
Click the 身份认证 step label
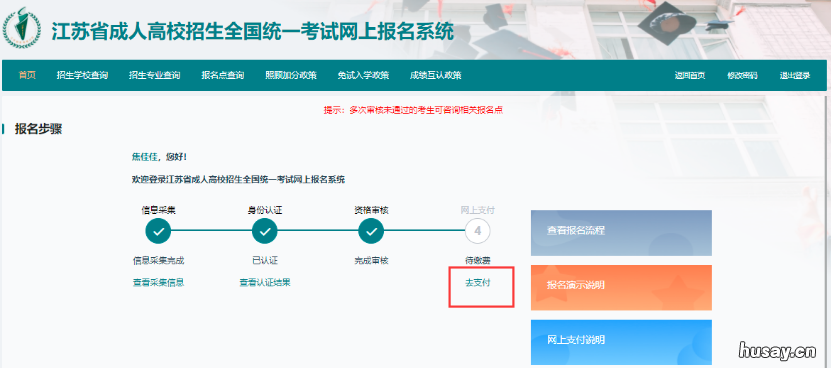[265, 210]
